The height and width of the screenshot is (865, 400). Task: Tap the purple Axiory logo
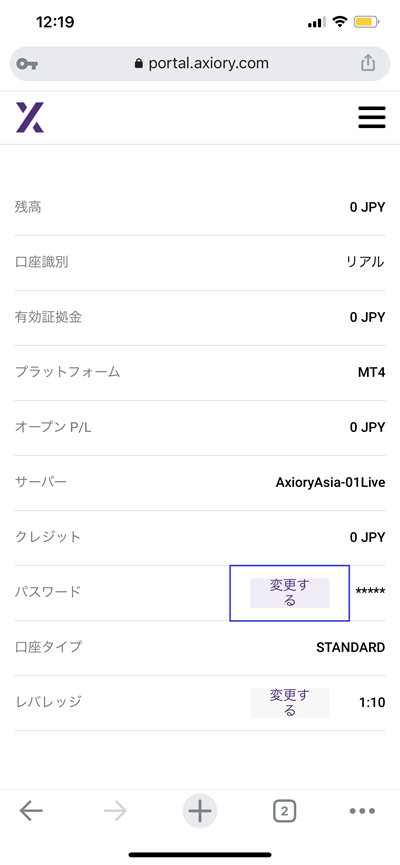coord(30,118)
